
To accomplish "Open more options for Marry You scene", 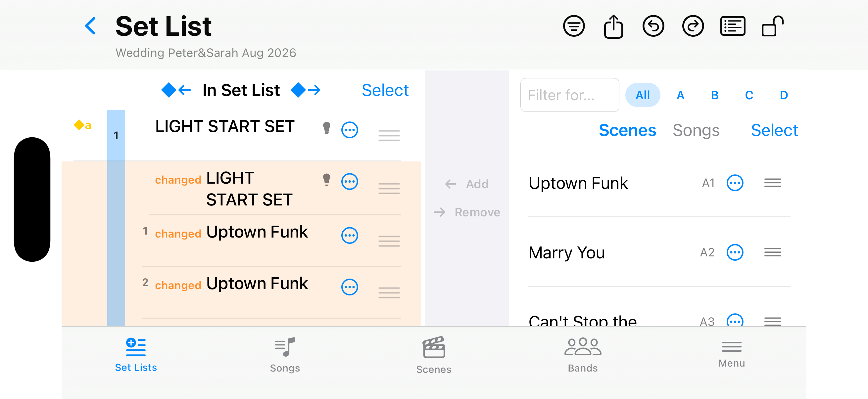I will (735, 252).
